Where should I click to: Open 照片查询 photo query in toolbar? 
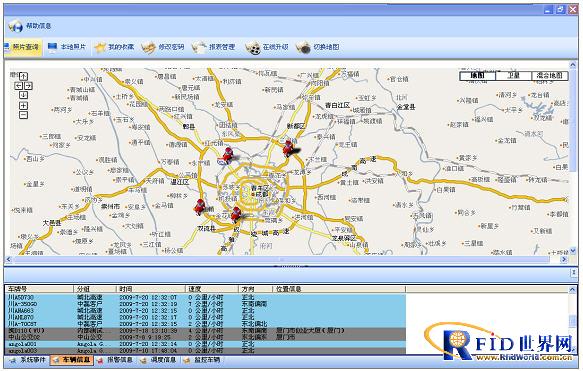click(x=22, y=47)
